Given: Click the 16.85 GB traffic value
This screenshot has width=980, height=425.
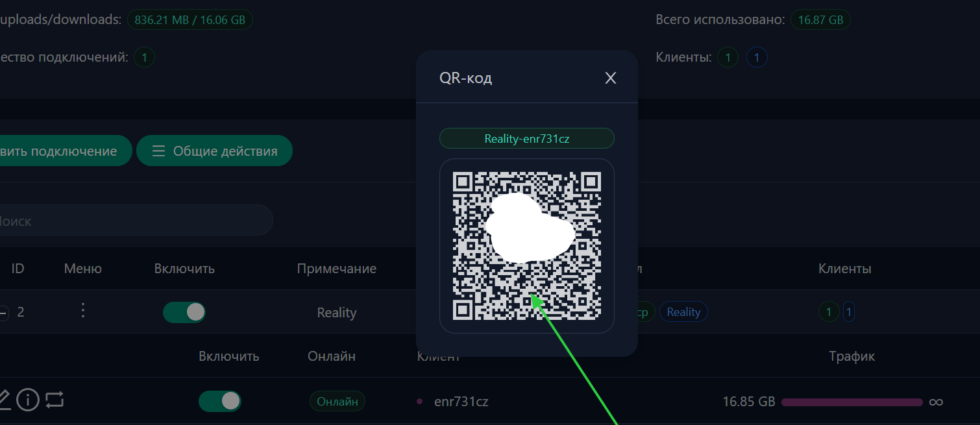Looking at the screenshot, I should pos(749,402).
